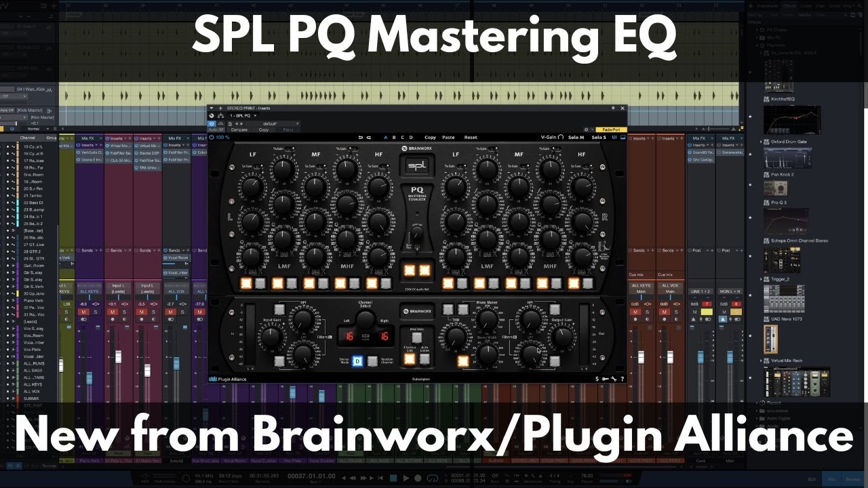Select preset bank C
Viewport: 868px width, 488px height.
402,138
